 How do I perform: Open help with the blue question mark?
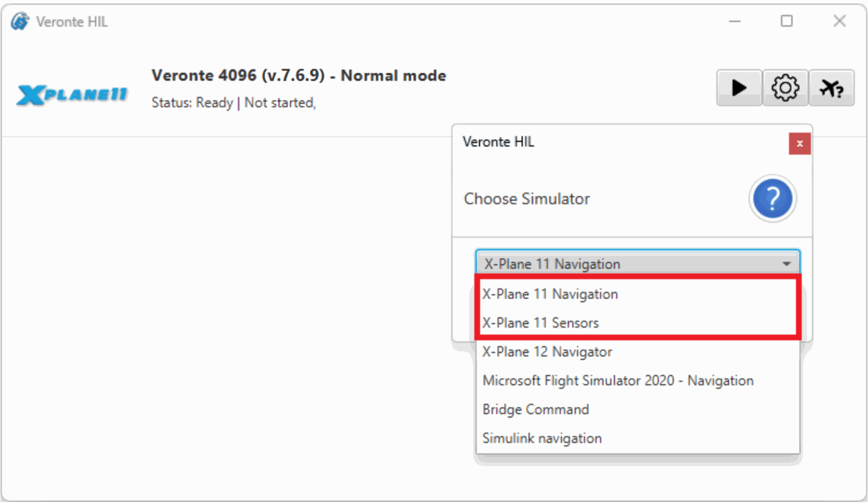click(x=772, y=198)
